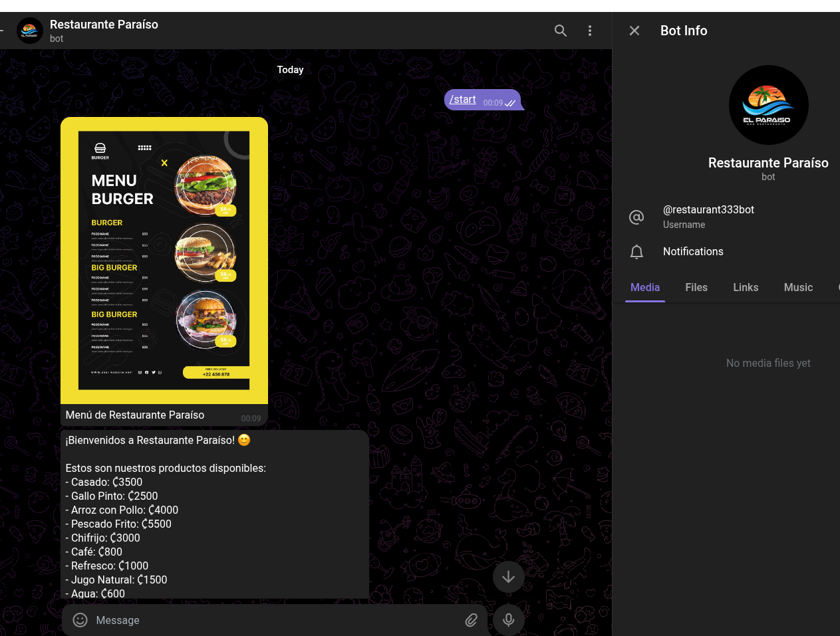Click the /start command link
This screenshot has width=840, height=636.
point(462,99)
